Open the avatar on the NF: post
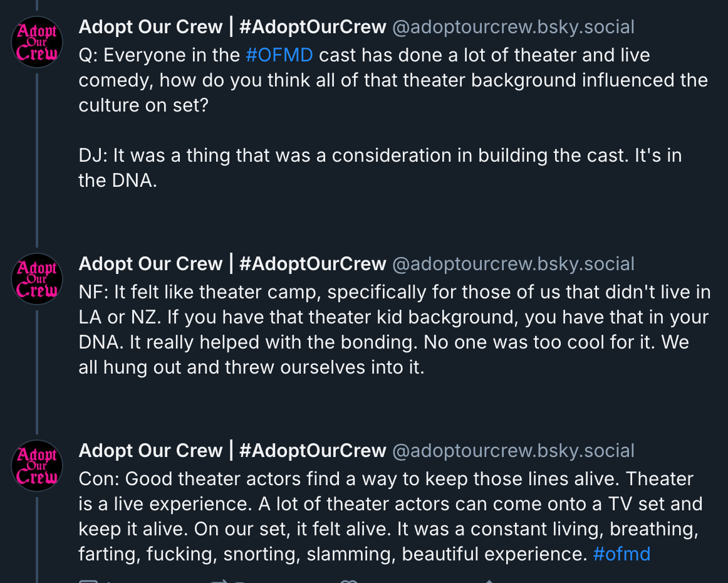The height and width of the screenshot is (583, 728). pos(36,279)
